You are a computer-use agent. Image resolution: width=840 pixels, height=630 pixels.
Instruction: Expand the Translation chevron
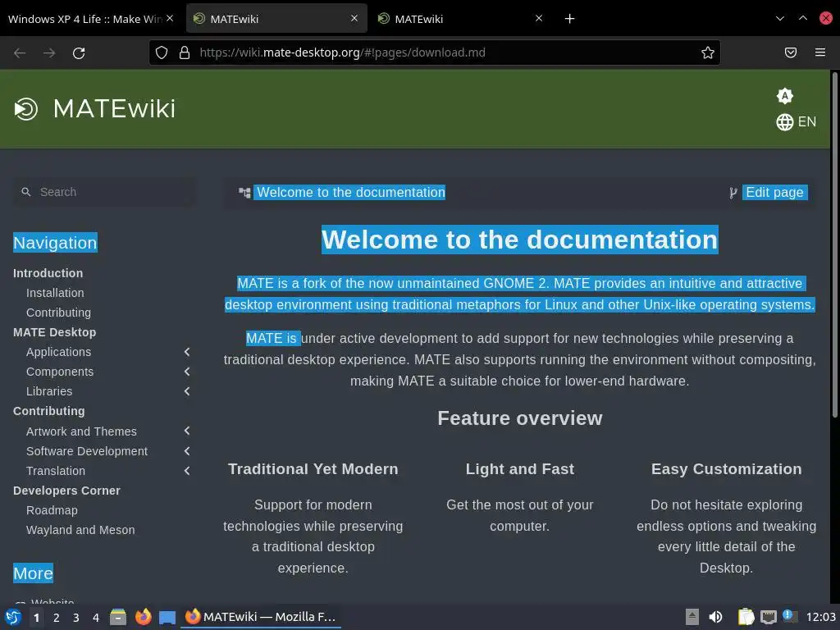[x=187, y=471]
